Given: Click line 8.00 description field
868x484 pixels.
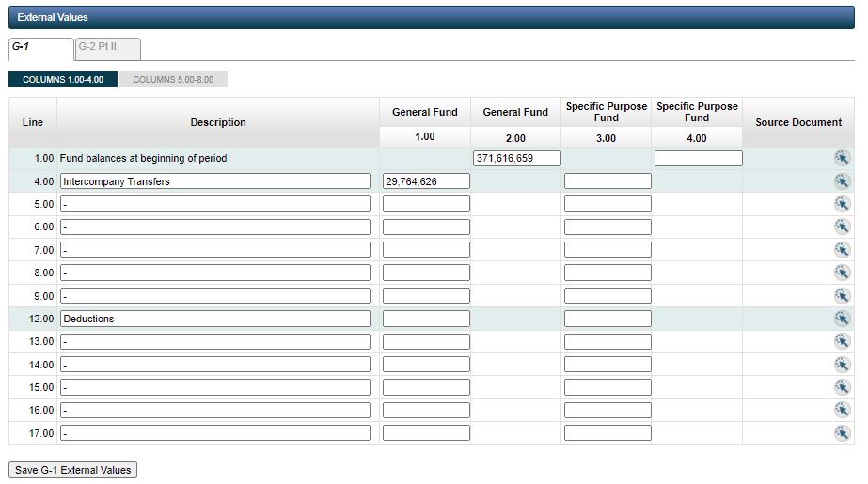Looking at the screenshot, I should tap(215, 273).
